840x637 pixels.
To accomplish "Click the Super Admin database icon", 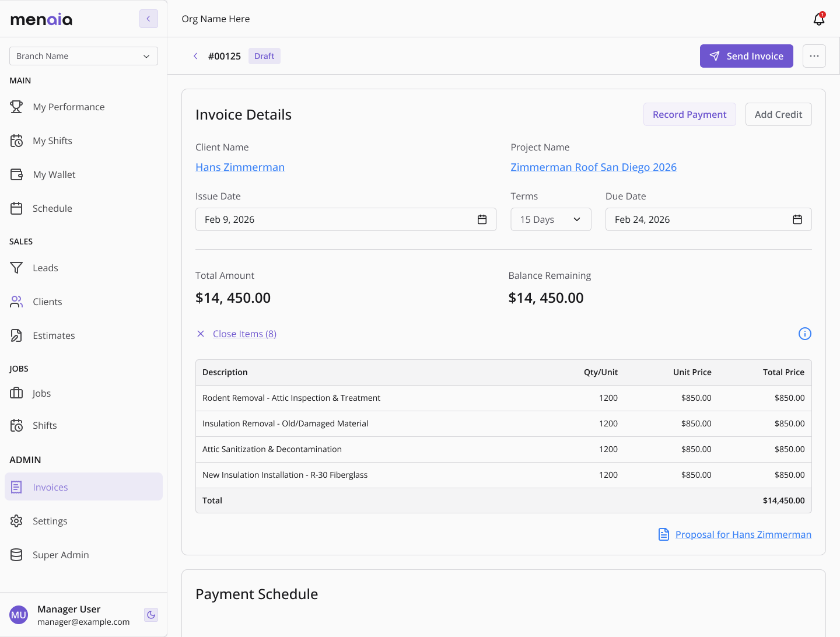I will tap(16, 555).
